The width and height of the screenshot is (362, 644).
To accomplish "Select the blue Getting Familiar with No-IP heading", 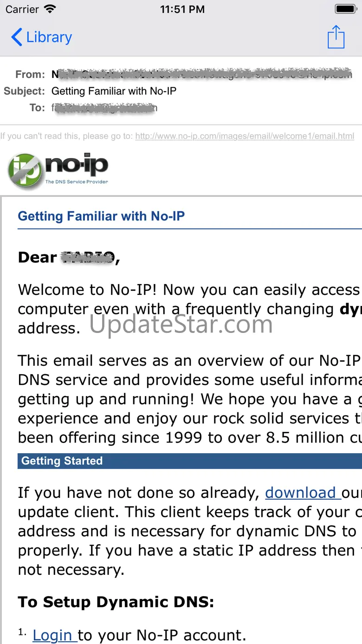I will (x=101, y=216).
